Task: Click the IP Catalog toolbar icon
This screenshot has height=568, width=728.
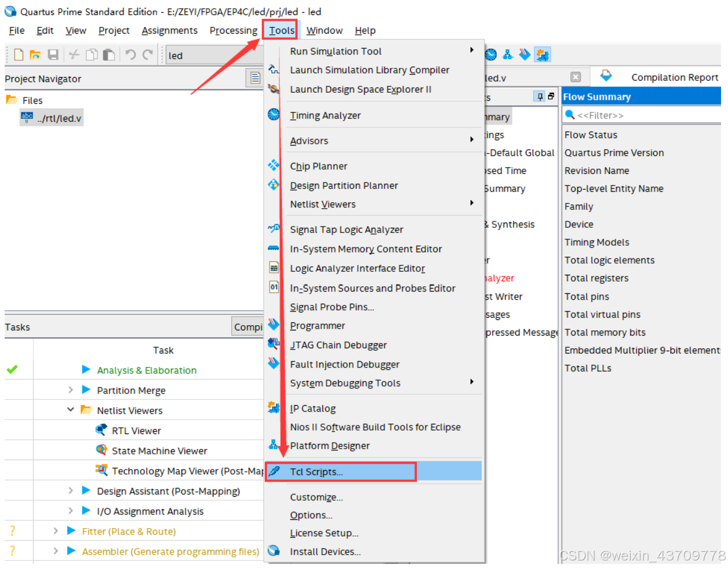Action: coord(543,54)
